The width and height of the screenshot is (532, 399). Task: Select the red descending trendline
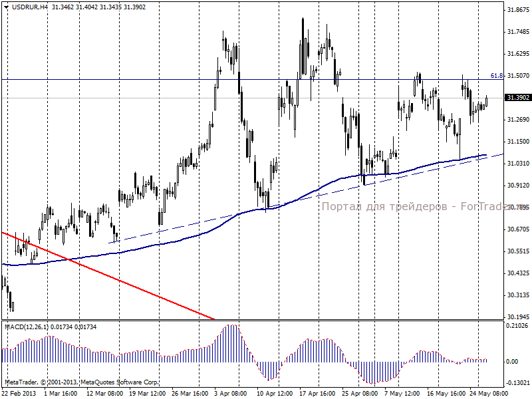(x=108, y=275)
